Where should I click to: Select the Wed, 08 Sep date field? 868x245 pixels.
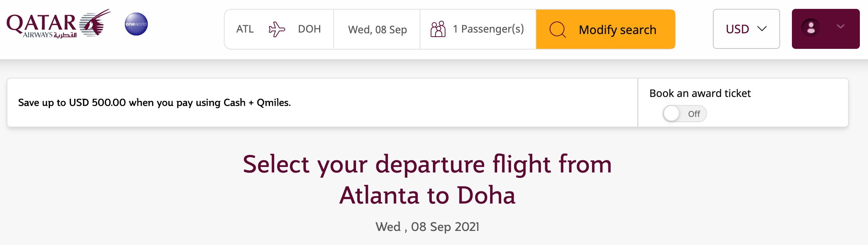pos(377,29)
